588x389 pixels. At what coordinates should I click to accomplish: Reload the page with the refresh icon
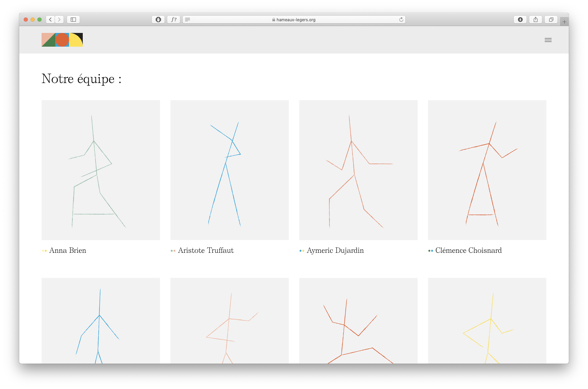[401, 20]
